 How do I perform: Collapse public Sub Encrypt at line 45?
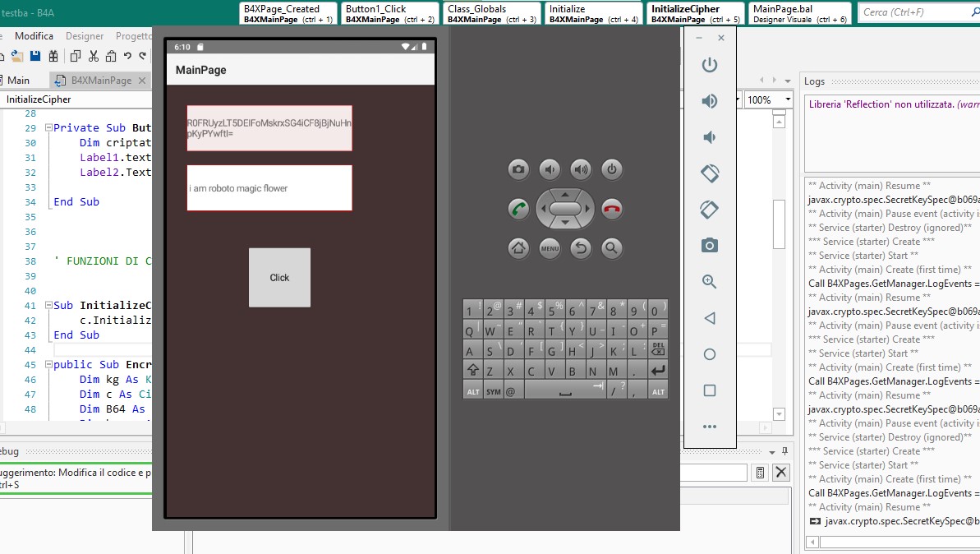click(x=48, y=364)
